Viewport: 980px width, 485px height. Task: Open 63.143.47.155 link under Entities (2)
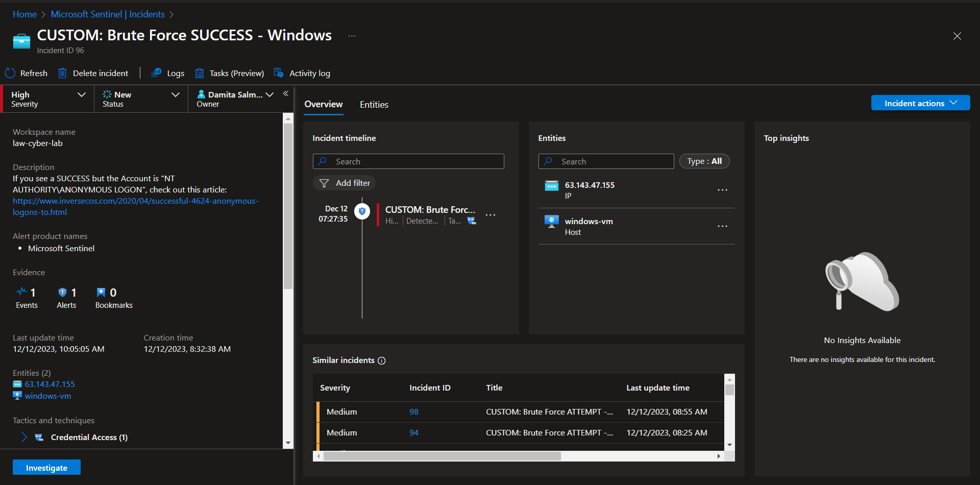coord(50,384)
